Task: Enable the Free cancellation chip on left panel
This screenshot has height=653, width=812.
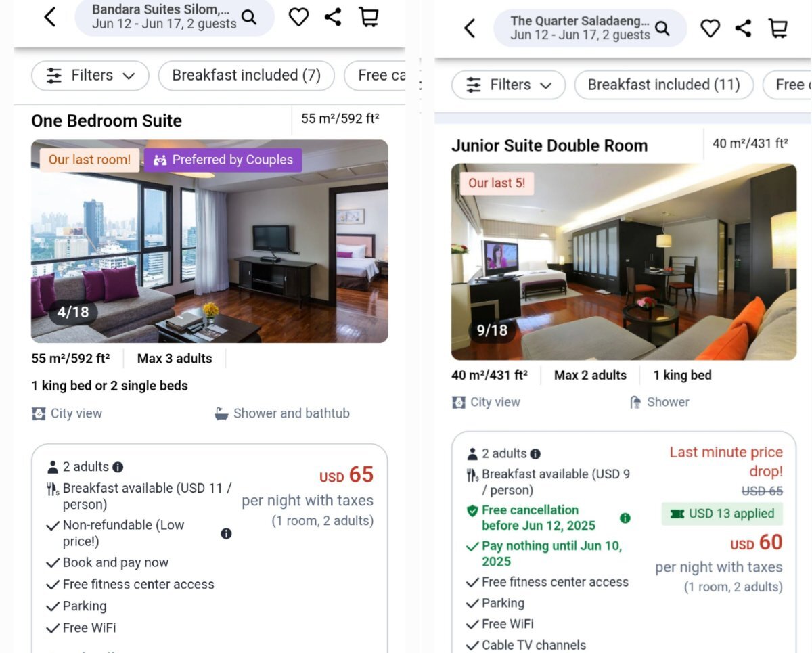Action: click(375, 75)
